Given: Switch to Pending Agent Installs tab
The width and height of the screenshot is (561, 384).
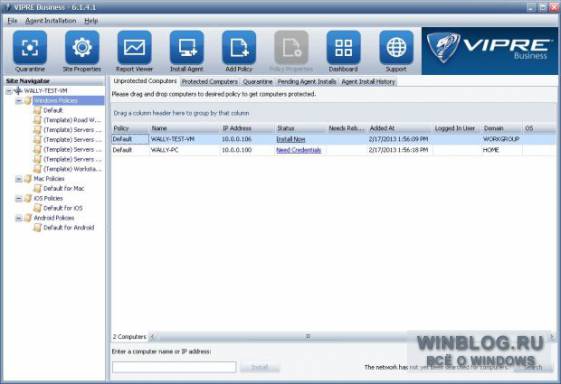Looking at the screenshot, I should [x=307, y=82].
